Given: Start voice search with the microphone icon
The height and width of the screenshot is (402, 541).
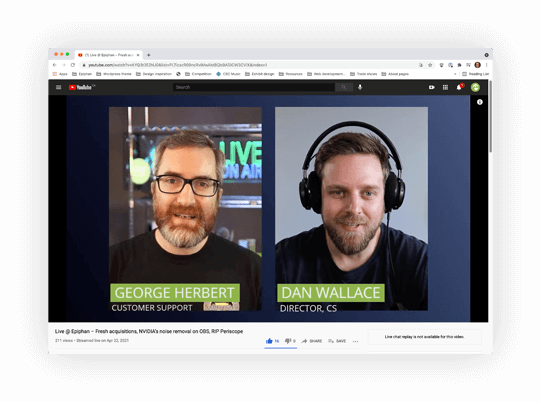Looking at the screenshot, I should coord(360,87).
